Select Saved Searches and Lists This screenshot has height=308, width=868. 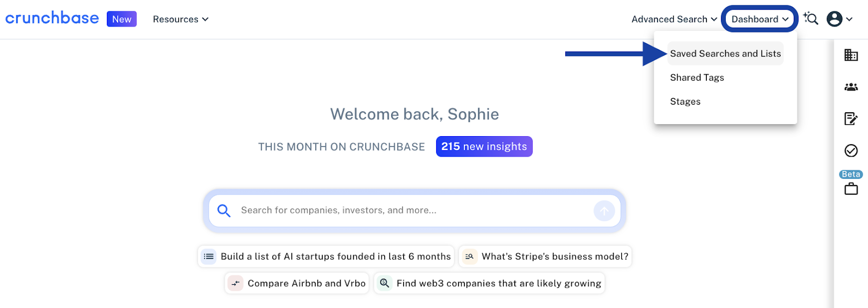tap(725, 54)
